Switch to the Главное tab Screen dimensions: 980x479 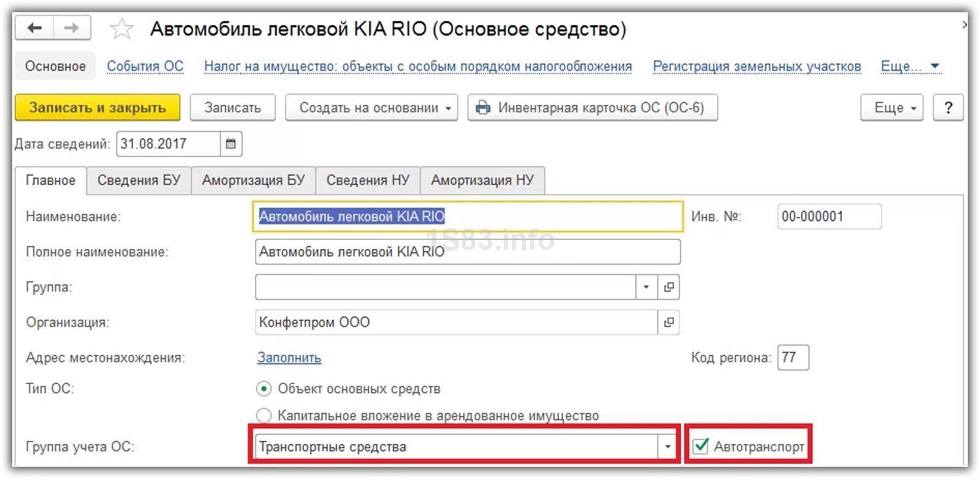pyautogui.click(x=50, y=180)
